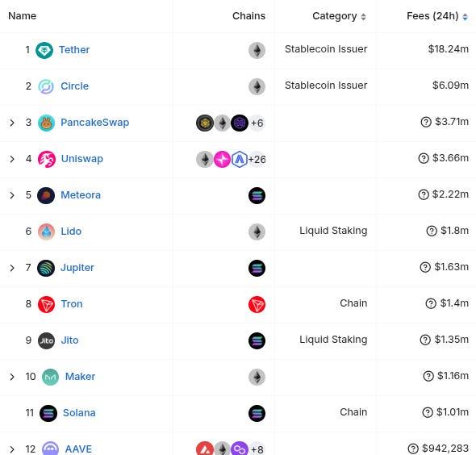Image resolution: width=476 pixels, height=455 pixels.
Task: Click Ethereum chain icon in Maker row
Action: tap(257, 377)
